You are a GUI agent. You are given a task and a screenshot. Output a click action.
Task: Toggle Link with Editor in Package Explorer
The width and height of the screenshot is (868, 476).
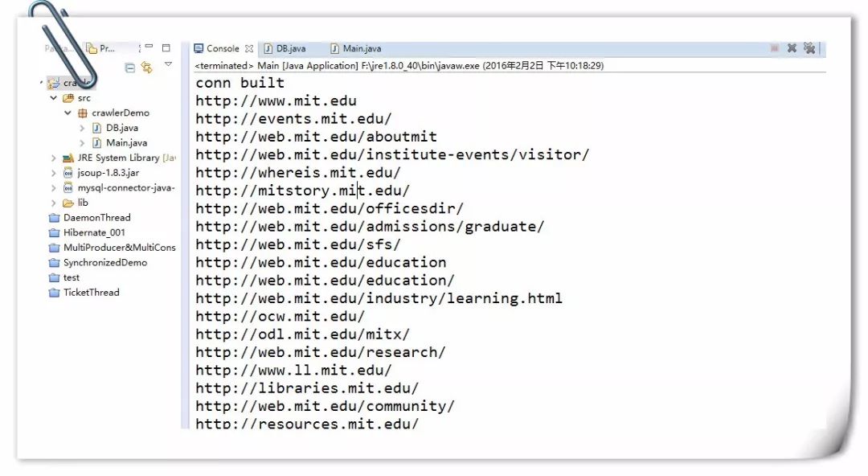click(x=146, y=68)
